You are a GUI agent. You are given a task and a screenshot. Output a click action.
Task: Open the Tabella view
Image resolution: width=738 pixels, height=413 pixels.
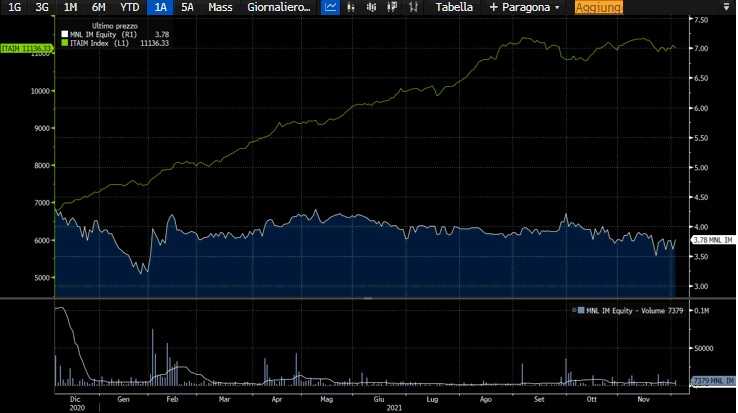click(454, 8)
